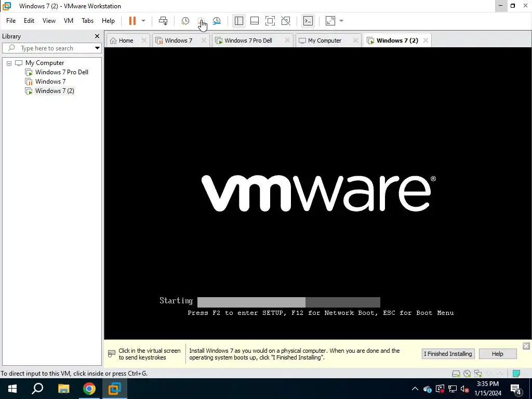Image resolution: width=532 pixels, height=399 pixels.
Task: Click the hard disk status icon
Action: 456,374
